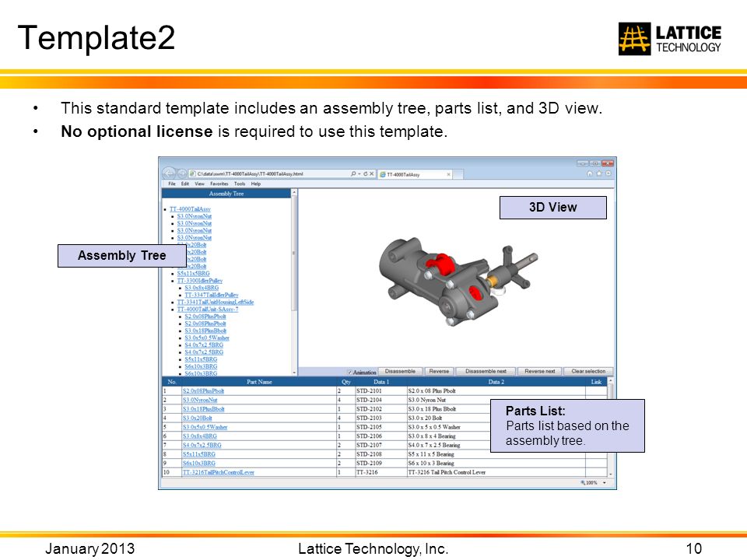Click the zoom magnifier icon in status bar
The height and width of the screenshot is (560, 747).
(x=583, y=482)
